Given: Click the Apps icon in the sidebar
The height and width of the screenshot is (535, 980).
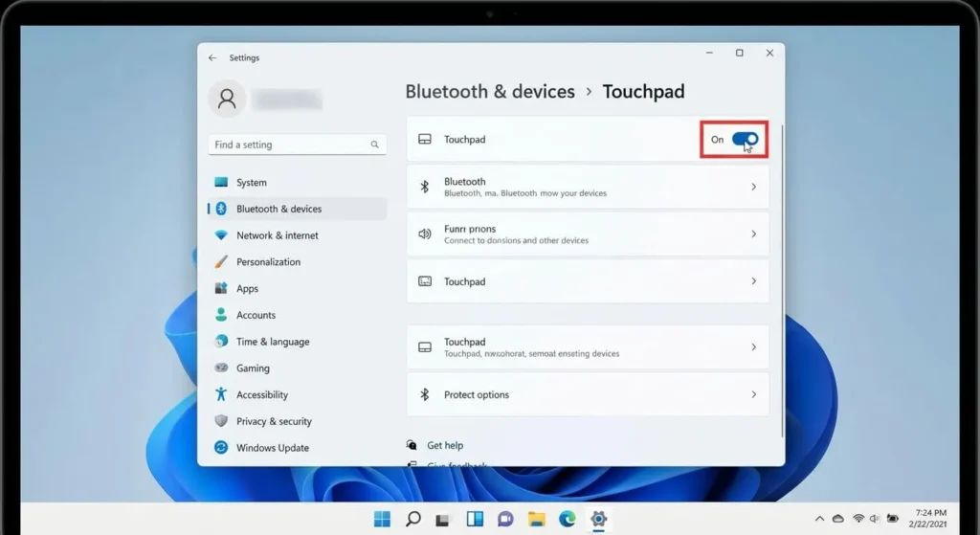Looking at the screenshot, I should coord(221,288).
